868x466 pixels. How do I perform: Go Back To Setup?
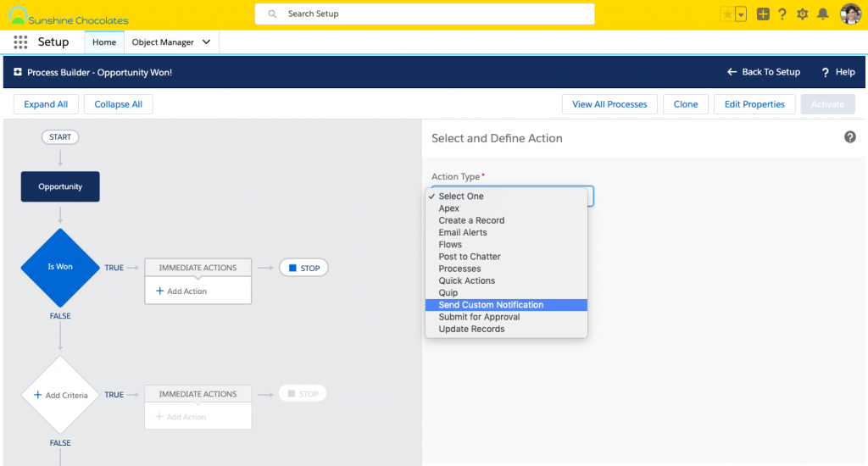764,72
